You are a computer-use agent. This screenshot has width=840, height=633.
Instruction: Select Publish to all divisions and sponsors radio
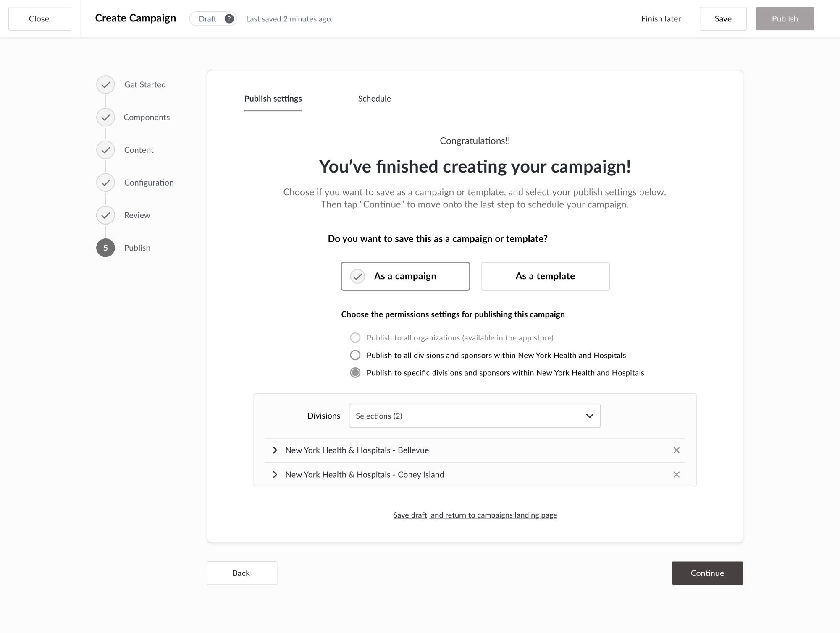[355, 355]
